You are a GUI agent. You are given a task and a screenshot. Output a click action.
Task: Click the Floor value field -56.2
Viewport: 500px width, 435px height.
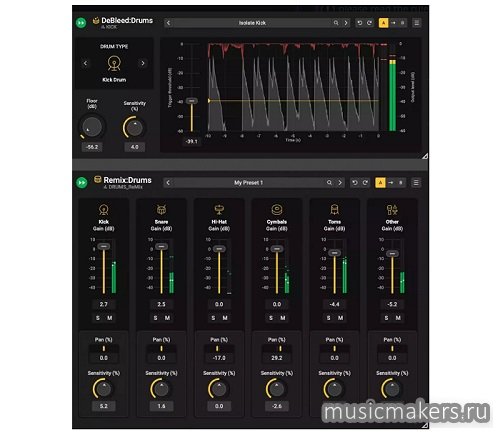tap(92, 147)
